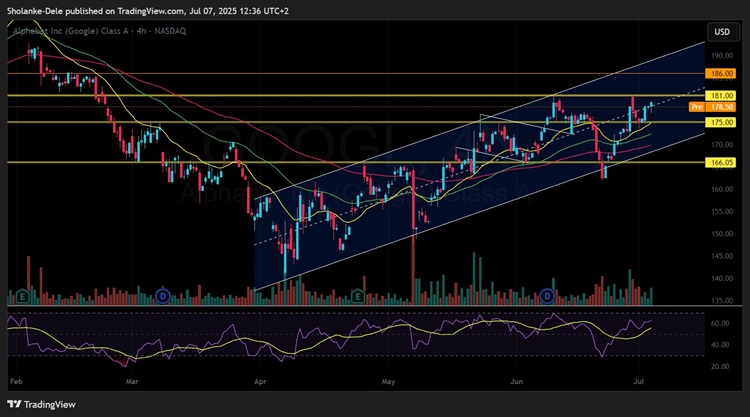Click the earnings E marker near May
This screenshot has height=417, width=750.
coord(358,296)
